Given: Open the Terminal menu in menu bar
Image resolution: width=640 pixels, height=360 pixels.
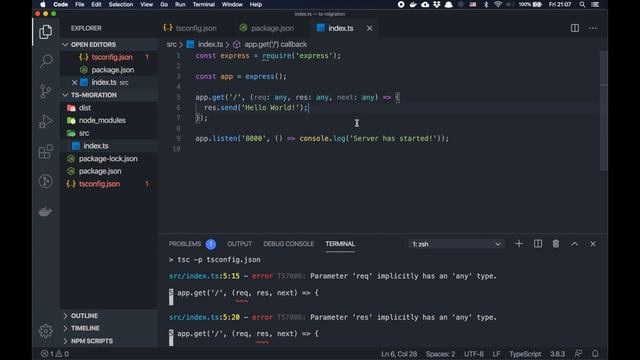Looking at the screenshot, I should (204, 4).
